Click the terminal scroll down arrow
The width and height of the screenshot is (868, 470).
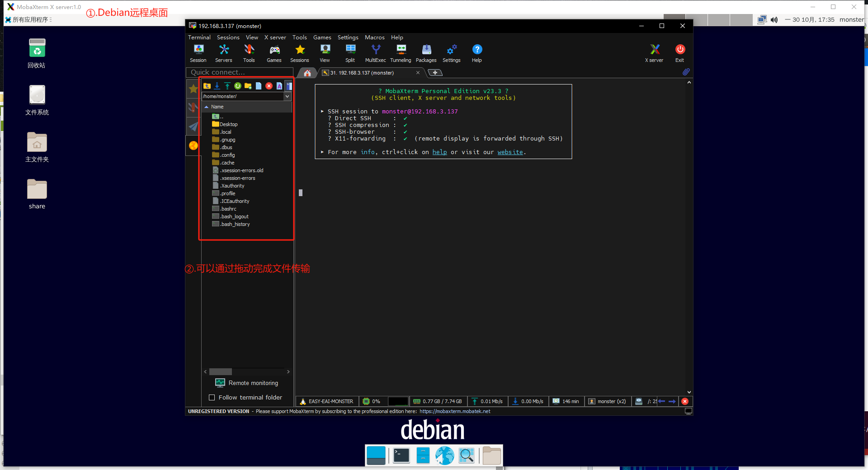click(x=689, y=392)
